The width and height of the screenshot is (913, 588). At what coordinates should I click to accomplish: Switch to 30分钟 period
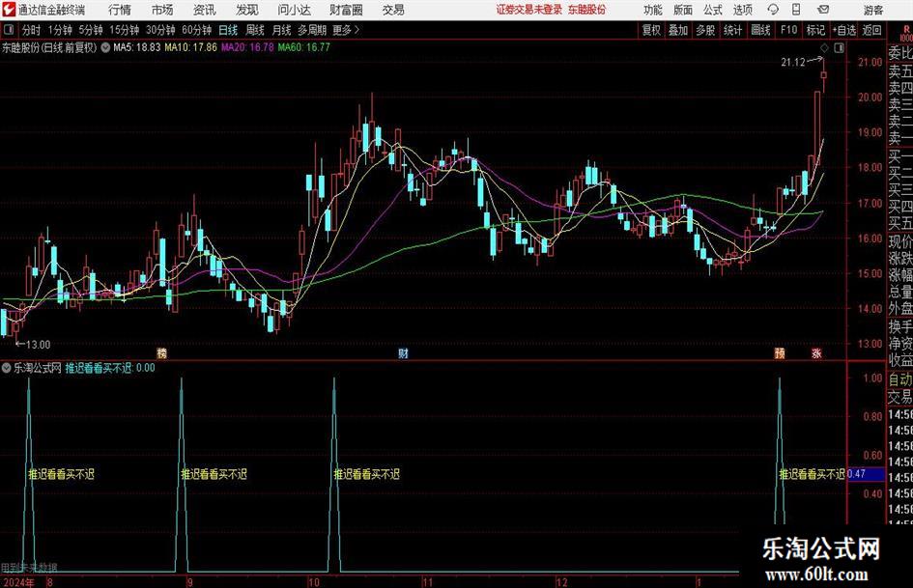[x=160, y=30]
